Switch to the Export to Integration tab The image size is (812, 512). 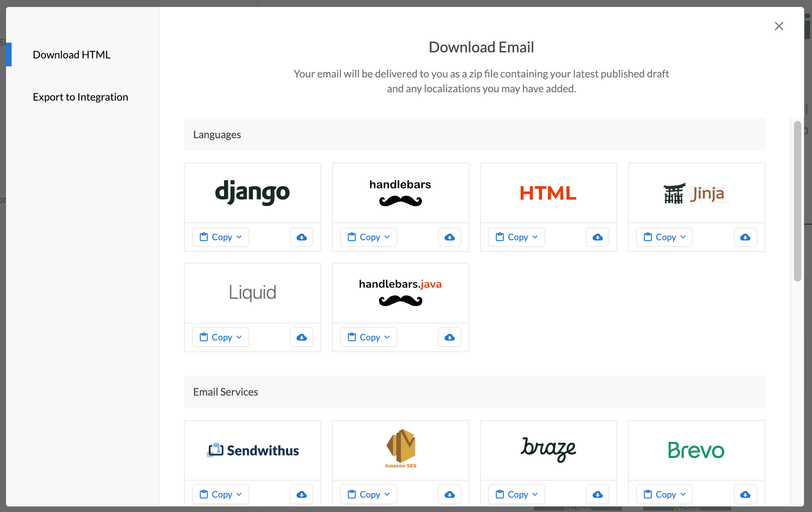point(80,96)
